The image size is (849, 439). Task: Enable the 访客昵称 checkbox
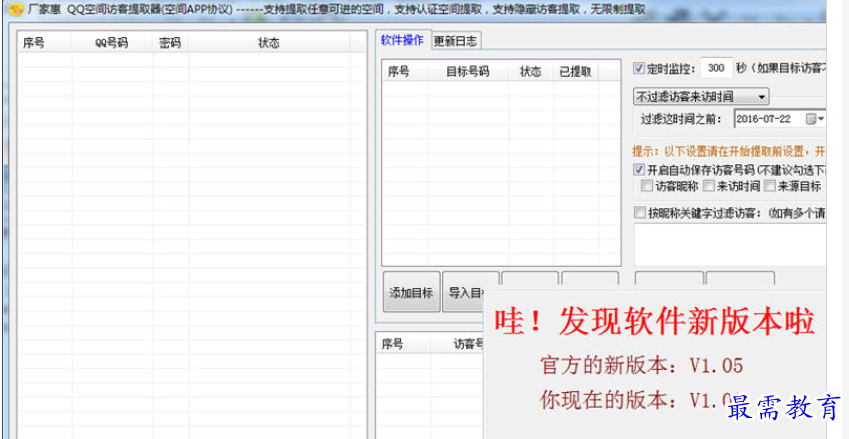click(x=646, y=186)
